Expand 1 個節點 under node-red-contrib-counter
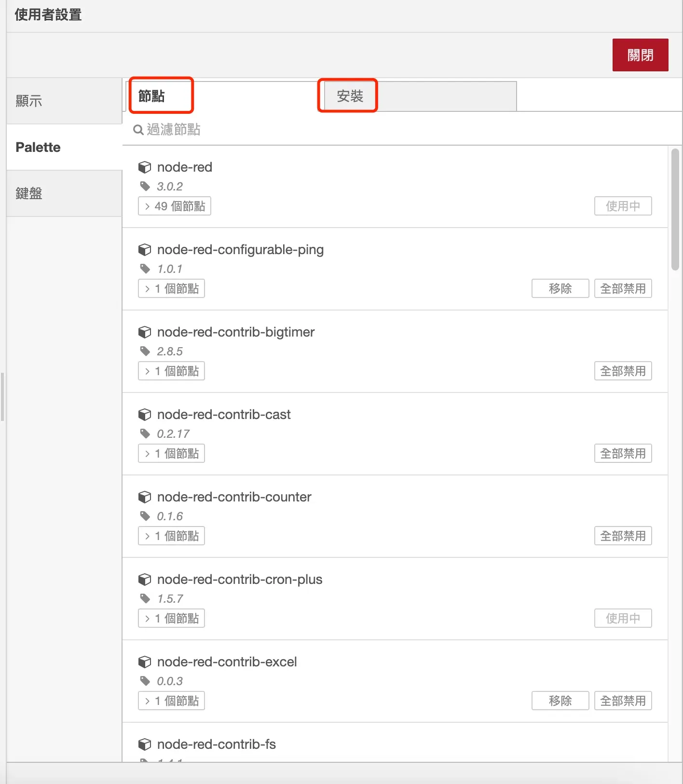 [x=171, y=536]
